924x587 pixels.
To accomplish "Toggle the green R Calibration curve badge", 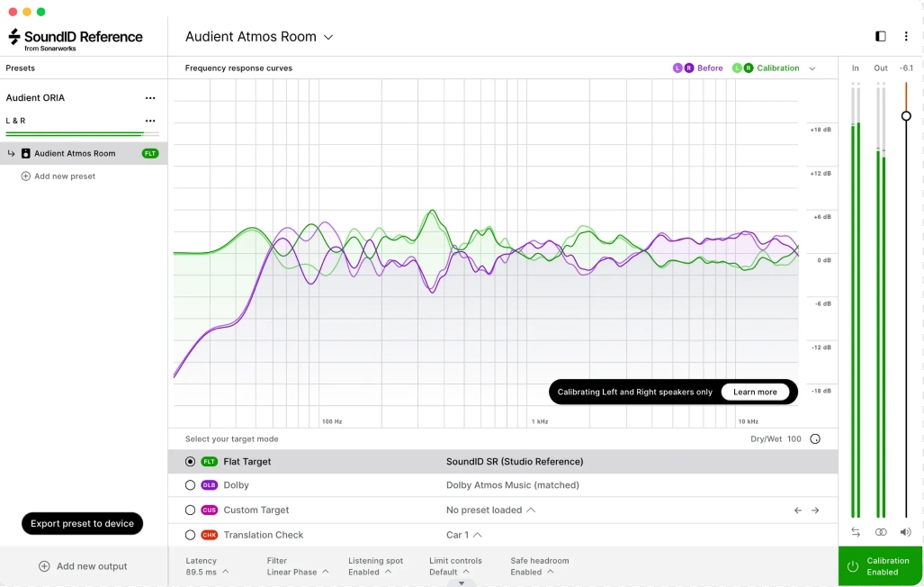I will [749, 68].
